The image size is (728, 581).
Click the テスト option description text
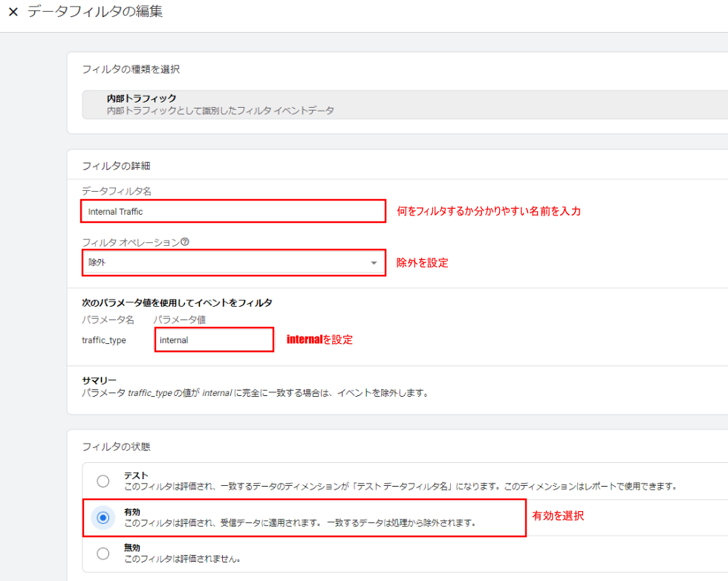pyautogui.click(x=401, y=486)
